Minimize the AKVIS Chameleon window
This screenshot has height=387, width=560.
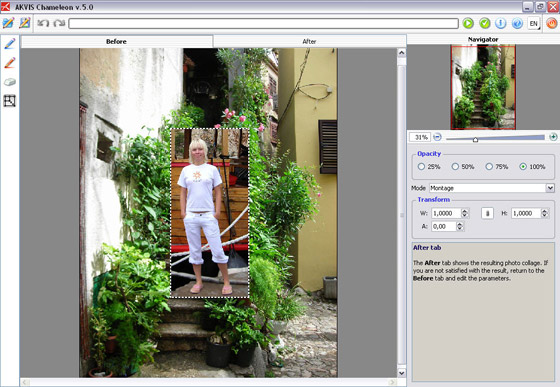528,6
